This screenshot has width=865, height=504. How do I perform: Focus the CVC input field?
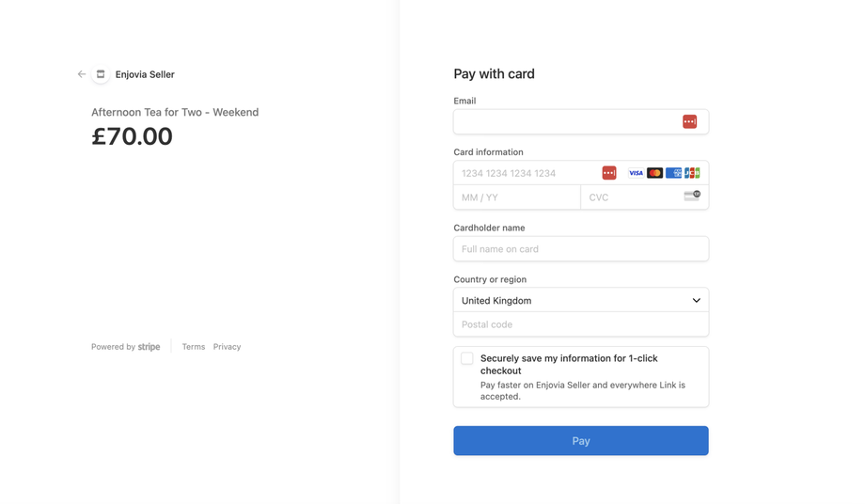point(630,197)
